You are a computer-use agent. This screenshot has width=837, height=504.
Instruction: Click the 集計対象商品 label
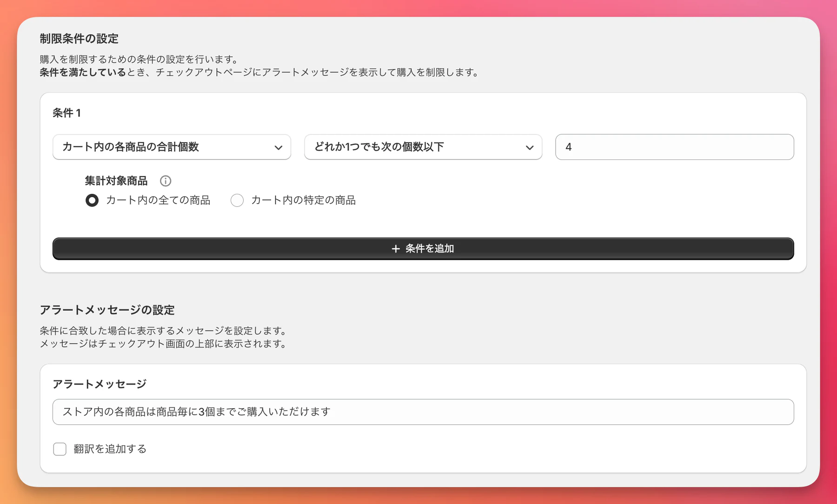click(x=116, y=181)
